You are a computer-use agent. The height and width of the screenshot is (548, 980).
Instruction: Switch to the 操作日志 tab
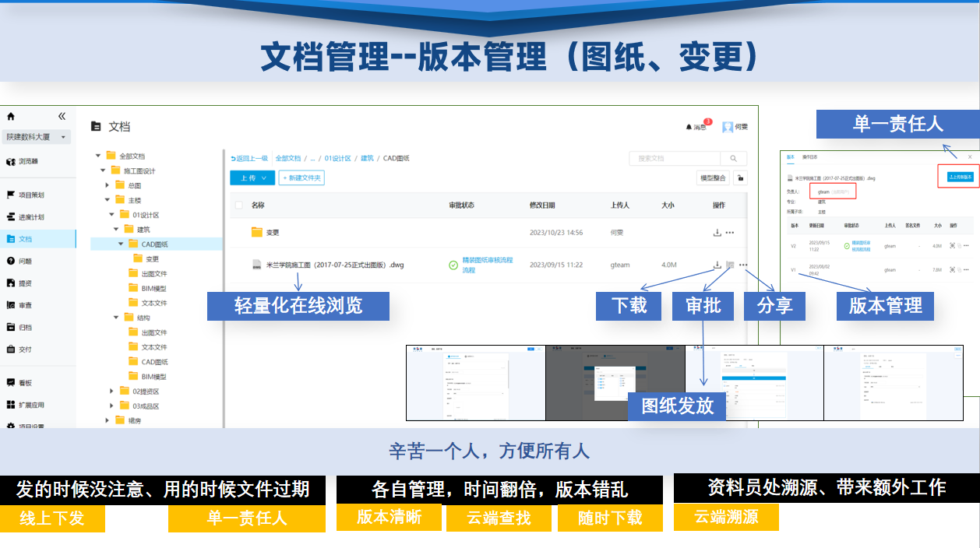click(809, 156)
